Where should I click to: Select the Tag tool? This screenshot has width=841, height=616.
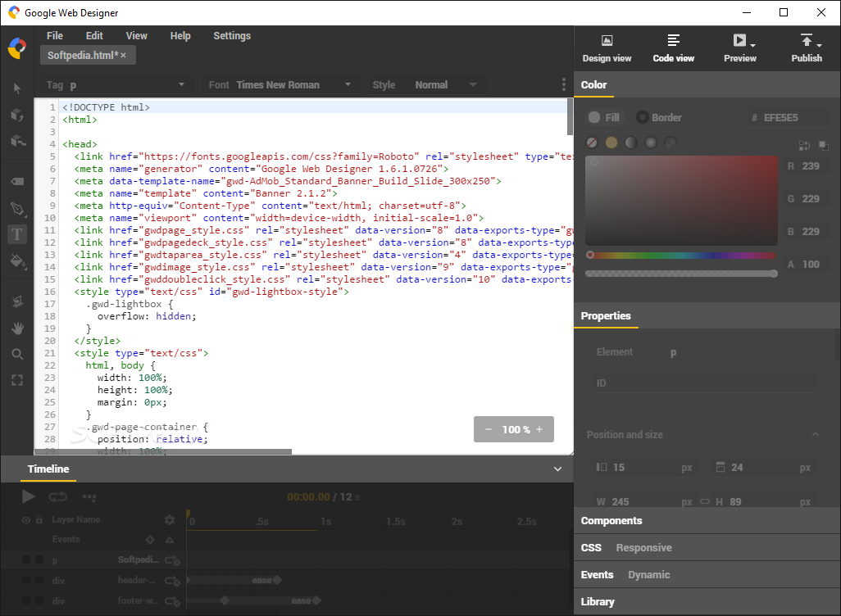click(17, 181)
